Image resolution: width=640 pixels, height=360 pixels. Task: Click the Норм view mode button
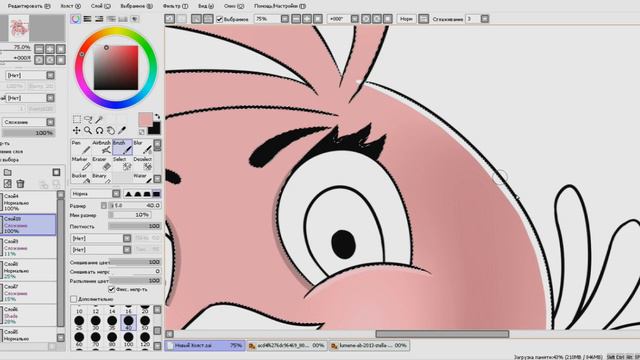406,19
